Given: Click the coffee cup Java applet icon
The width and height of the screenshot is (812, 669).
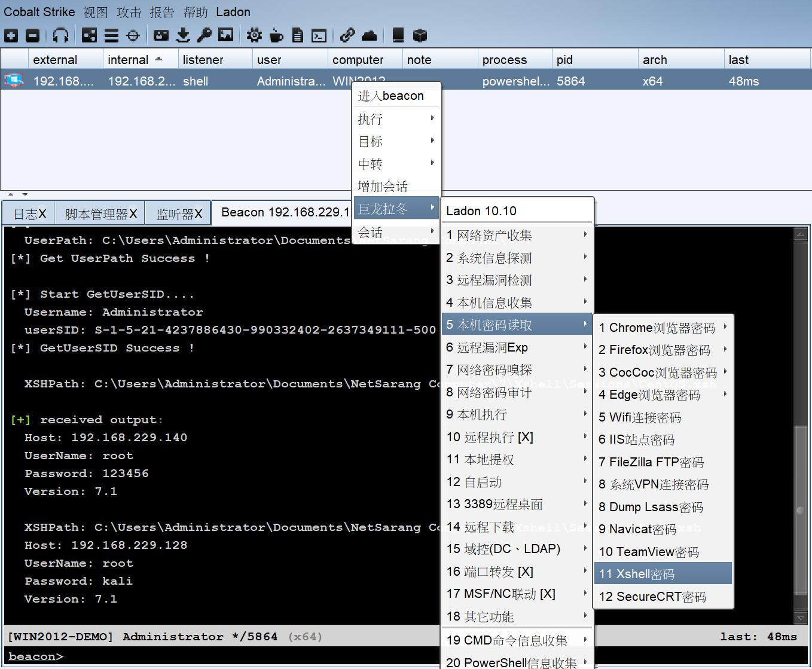Looking at the screenshot, I should pos(276,36).
